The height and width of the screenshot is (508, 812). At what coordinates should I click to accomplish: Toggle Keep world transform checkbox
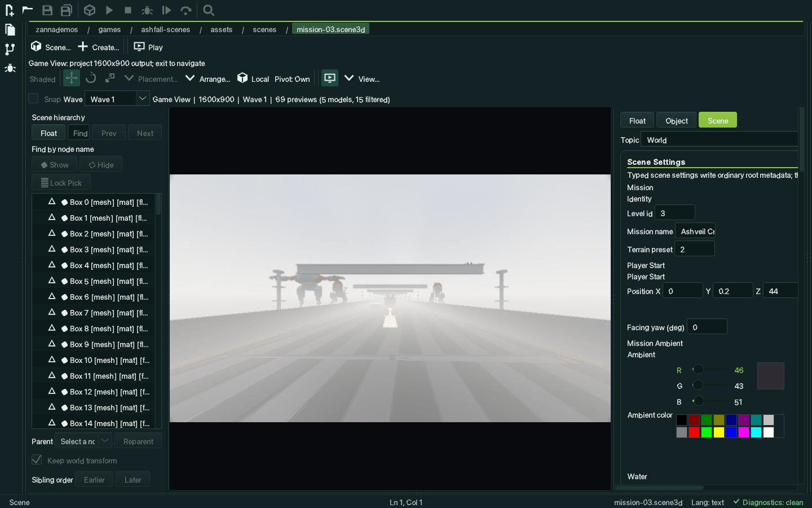(37, 459)
